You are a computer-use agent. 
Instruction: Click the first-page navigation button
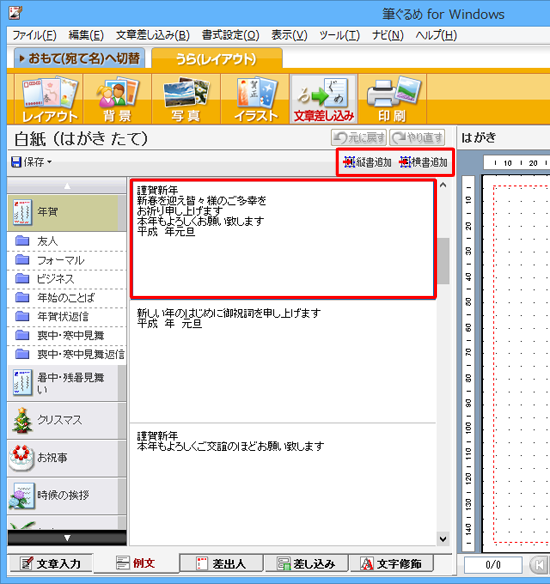coord(539,565)
